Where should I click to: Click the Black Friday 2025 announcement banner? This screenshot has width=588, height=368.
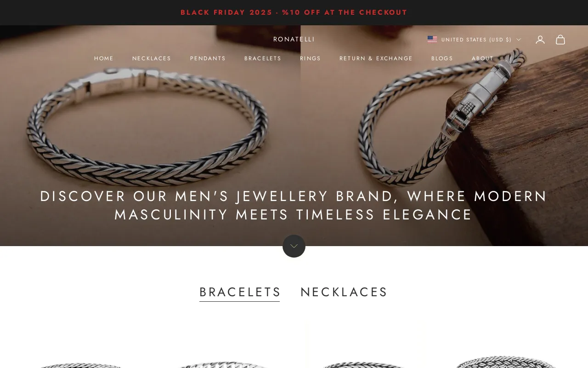(294, 12)
